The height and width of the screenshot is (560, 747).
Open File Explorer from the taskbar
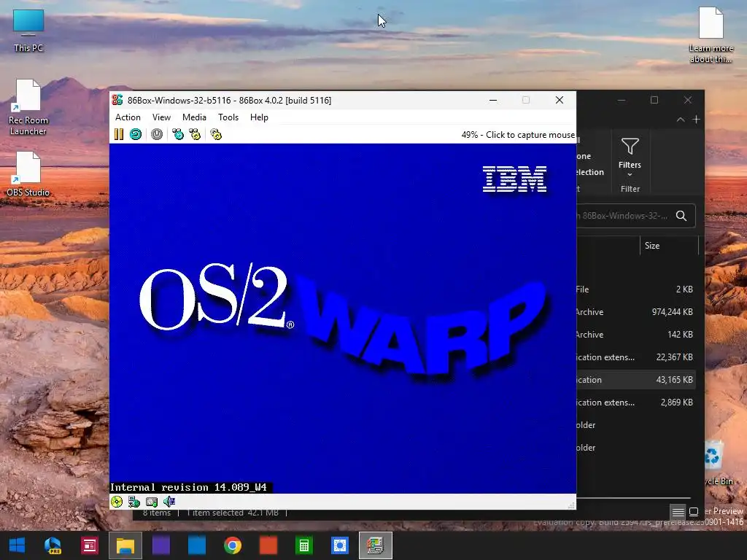tap(125, 545)
